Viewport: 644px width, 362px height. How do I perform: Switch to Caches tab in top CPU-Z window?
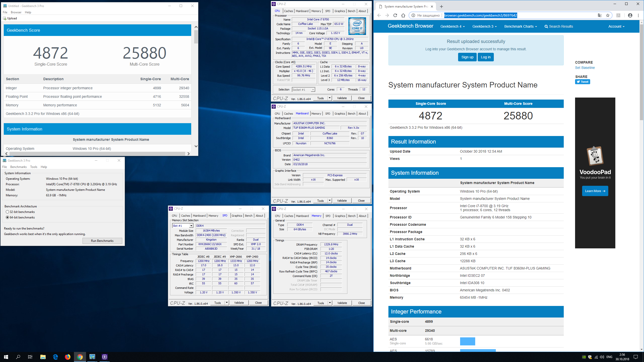288,11
